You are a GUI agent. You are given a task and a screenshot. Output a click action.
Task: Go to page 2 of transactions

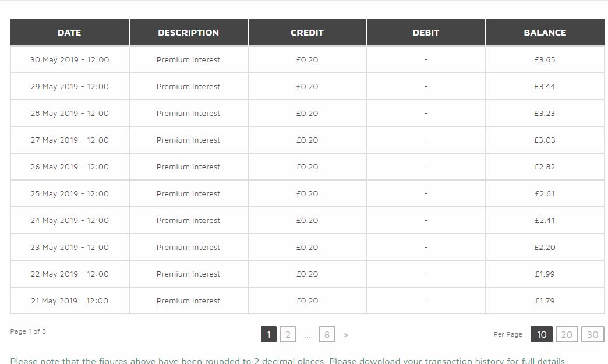pyautogui.click(x=288, y=334)
